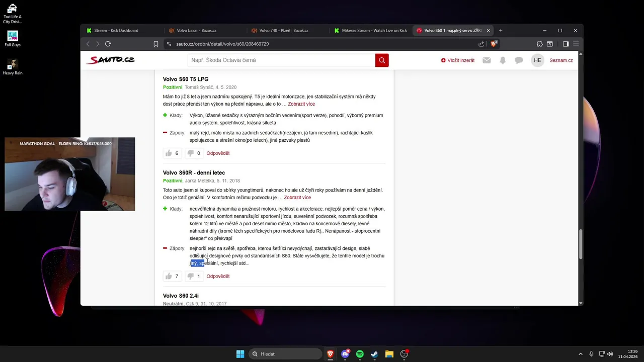Click the Sauto.cz logo
Image resolution: width=644 pixels, height=362 pixels.
(110, 60)
